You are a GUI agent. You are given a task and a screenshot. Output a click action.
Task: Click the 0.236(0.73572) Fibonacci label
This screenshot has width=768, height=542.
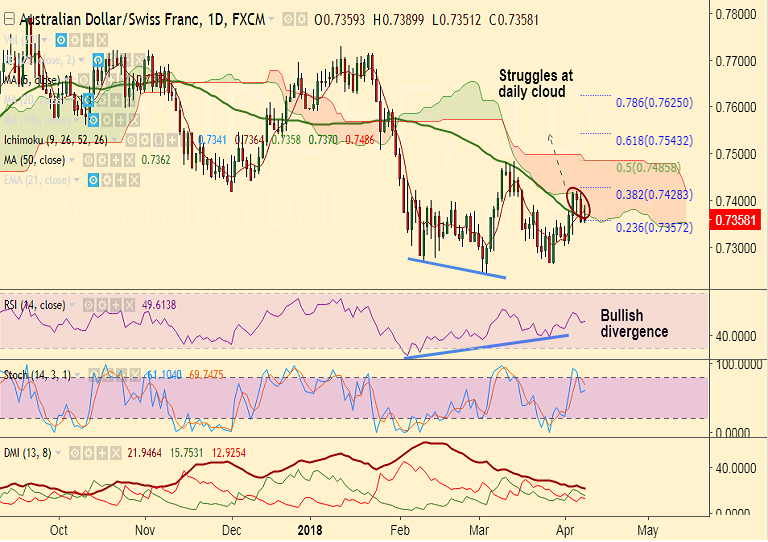[654, 228]
